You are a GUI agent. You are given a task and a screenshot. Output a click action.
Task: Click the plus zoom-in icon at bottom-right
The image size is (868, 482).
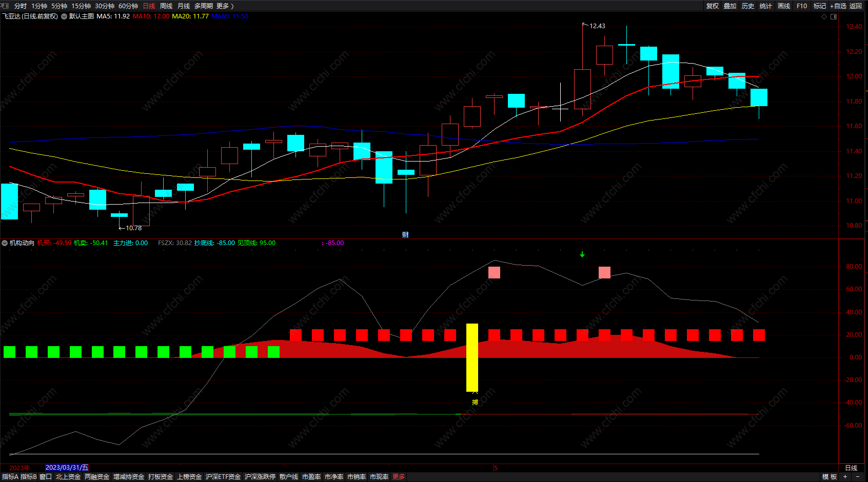(845, 477)
